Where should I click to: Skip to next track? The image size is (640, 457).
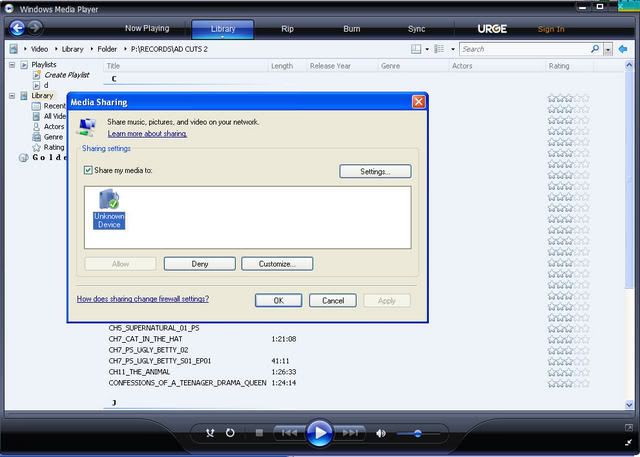tap(349, 433)
